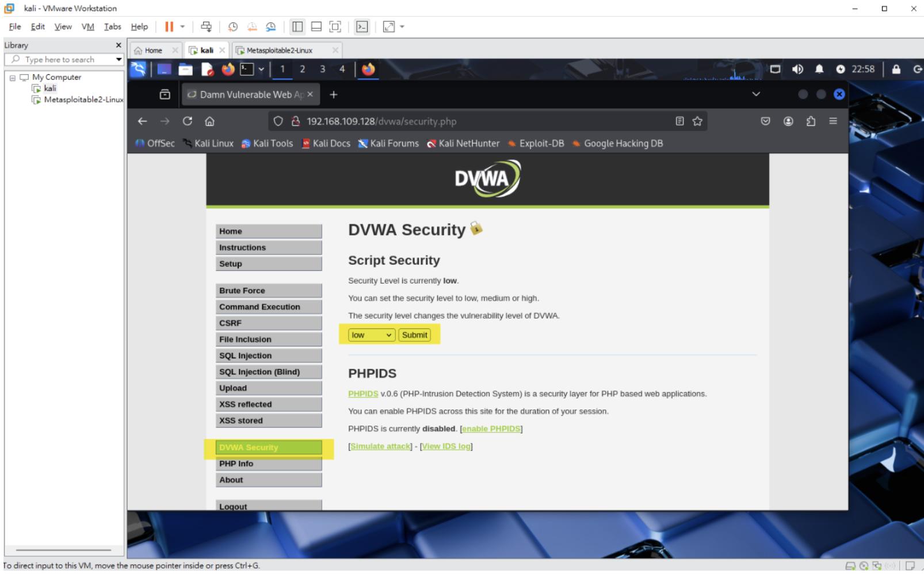
Task: Toggle the library sidebar view icon
Action: pos(297,26)
